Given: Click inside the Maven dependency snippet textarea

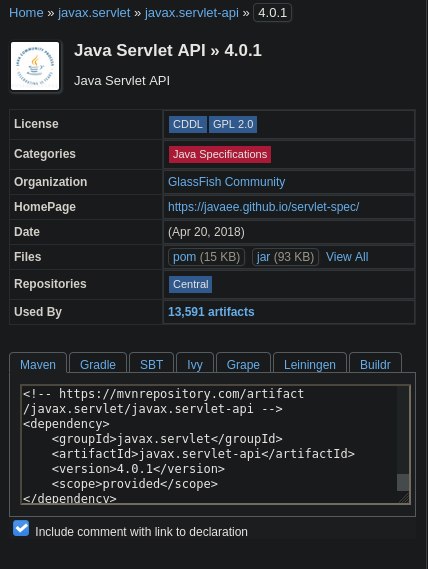Looking at the screenshot, I should click(216, 444).
